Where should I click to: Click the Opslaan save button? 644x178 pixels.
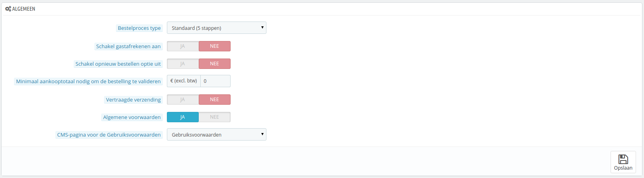(x=623, y=162)
